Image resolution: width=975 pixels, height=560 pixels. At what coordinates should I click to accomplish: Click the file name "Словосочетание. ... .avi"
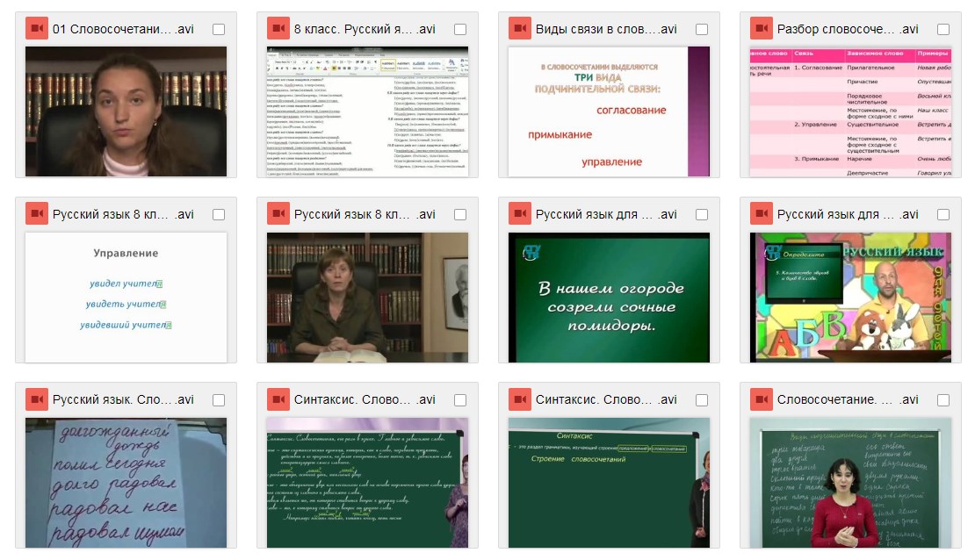point(848,399)
